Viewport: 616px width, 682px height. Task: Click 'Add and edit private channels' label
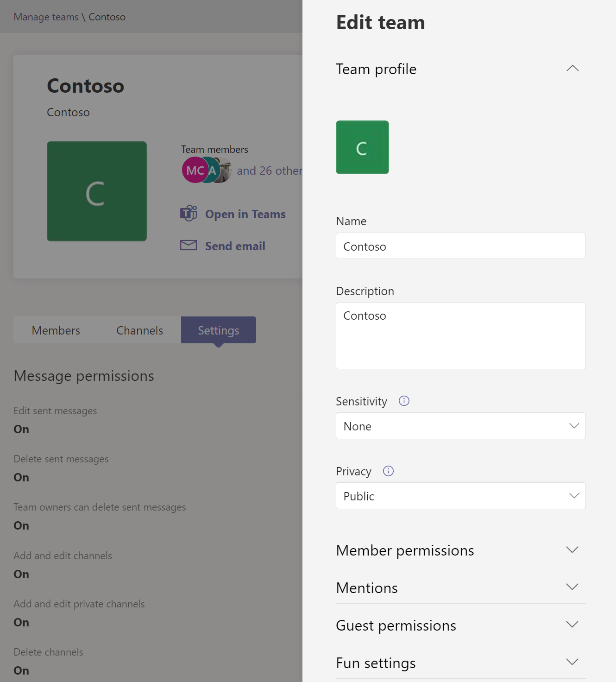tap(79, 604)
